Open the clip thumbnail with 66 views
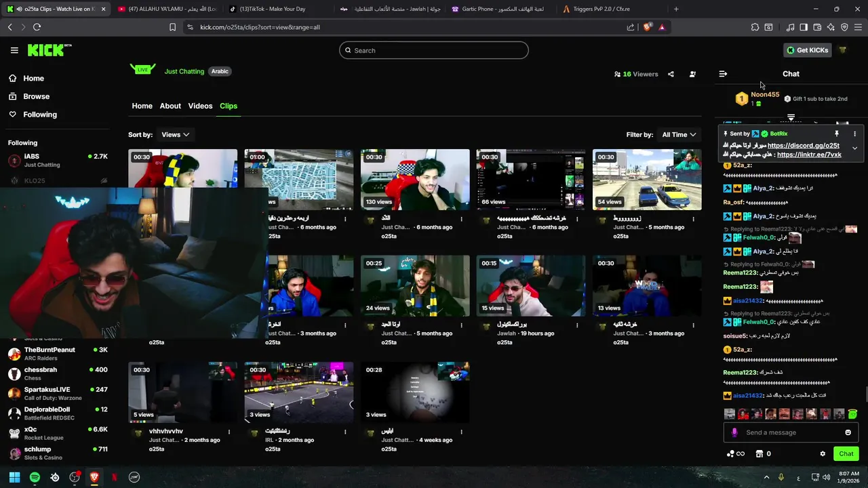This screenshot has height=488, width=868. point(531,180)
